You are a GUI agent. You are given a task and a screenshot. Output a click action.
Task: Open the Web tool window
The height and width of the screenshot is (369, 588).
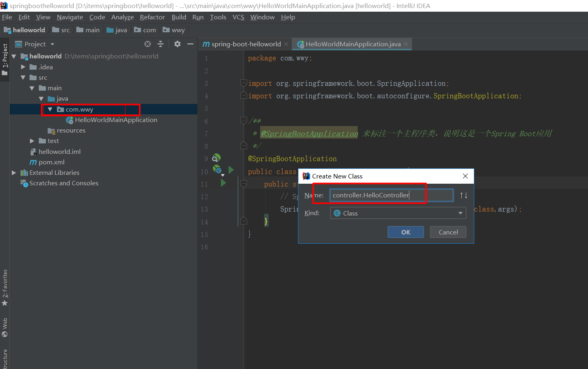(x=5, y=327)
